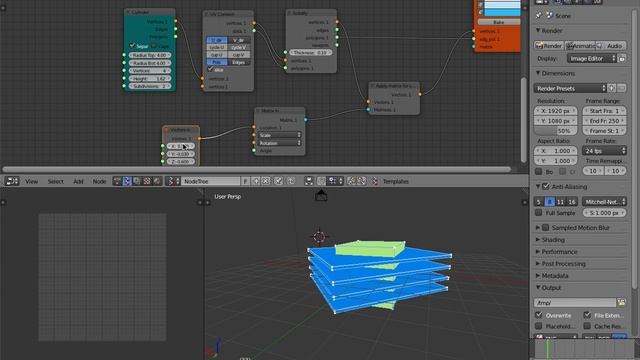The width and height of the screenshot is (640, 360).
Task: Select the highlighted Sverchok tree type icon
Action: pyautogui.click(x=127, y=181)
